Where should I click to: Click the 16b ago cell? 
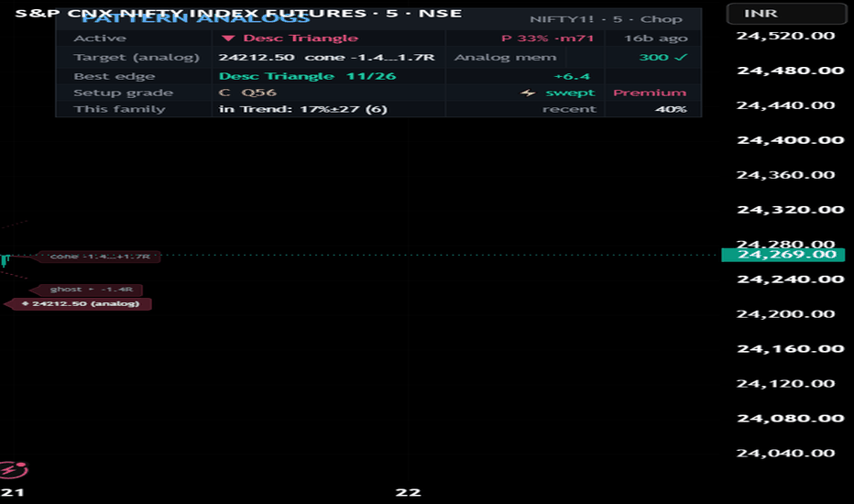656,38
